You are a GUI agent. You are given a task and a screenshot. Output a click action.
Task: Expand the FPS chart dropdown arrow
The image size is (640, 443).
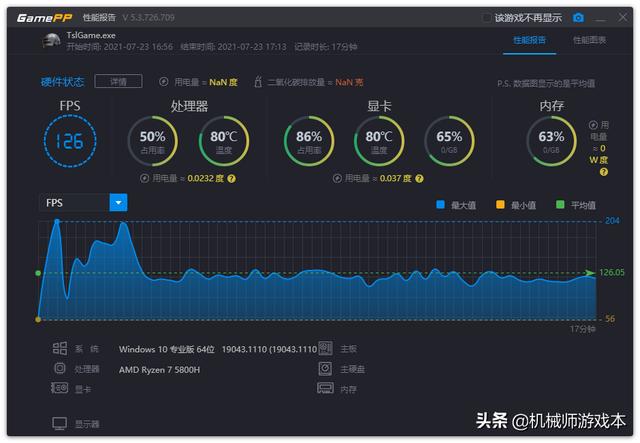tap(118, 203)
